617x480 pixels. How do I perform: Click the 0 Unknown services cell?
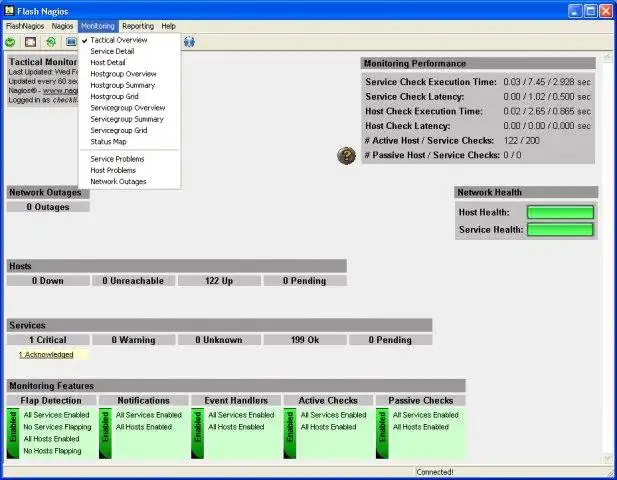click(x=219, y=340)
